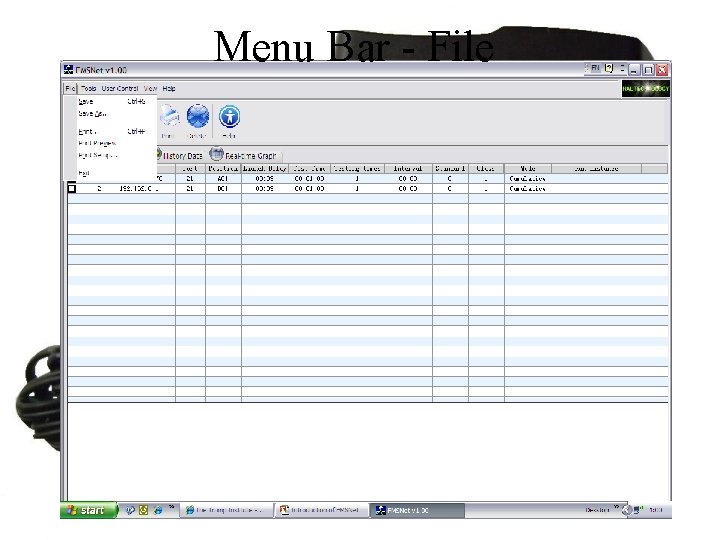Choose Print in the File menu
The width and height of the screenshot is (720, 540).
click(112, 131)
